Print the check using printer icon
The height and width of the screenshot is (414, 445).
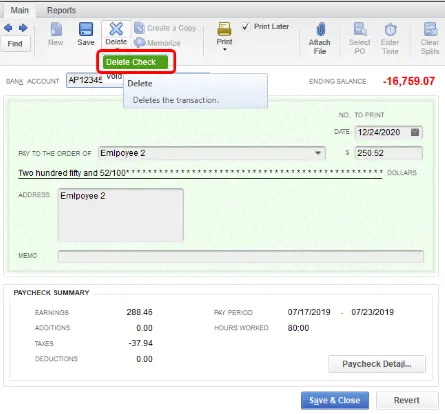click(x=224, y=29)
